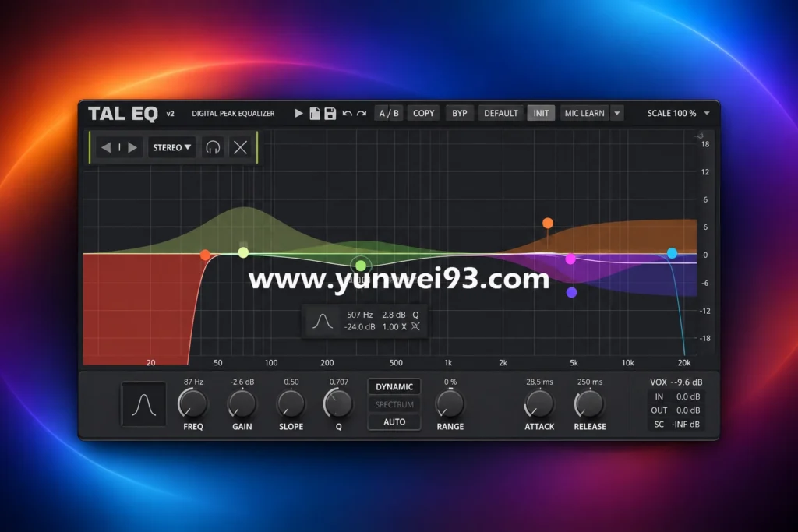Select the green band node near 300 Hz
The image size is (798, 532).
click(x=361, y=265)
